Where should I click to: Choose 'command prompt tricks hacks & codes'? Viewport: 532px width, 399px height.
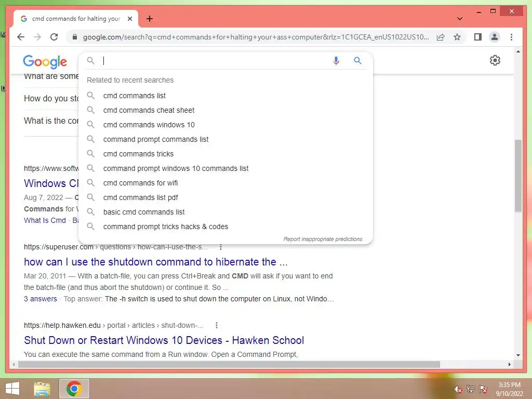click(x=225, y=227)
